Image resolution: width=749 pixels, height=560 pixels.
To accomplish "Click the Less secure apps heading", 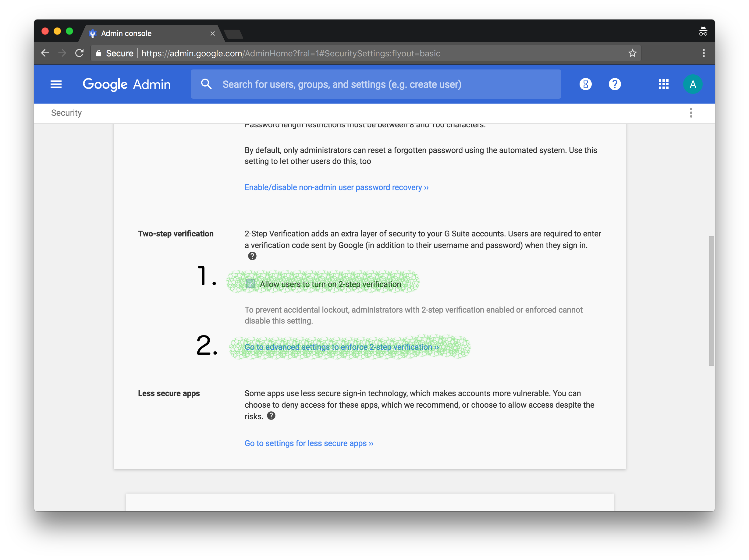I will pyautogui.click(x=169, y=393).
